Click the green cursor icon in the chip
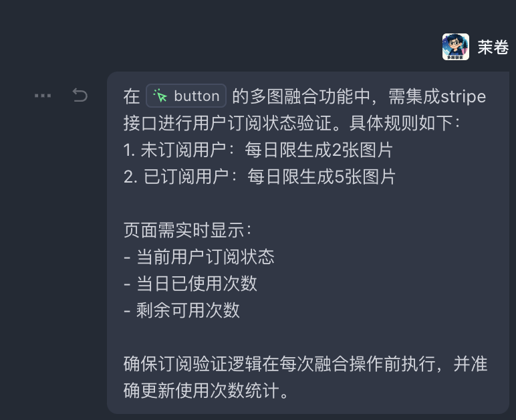Screen dimensions: 516x420 pos(160,96)
